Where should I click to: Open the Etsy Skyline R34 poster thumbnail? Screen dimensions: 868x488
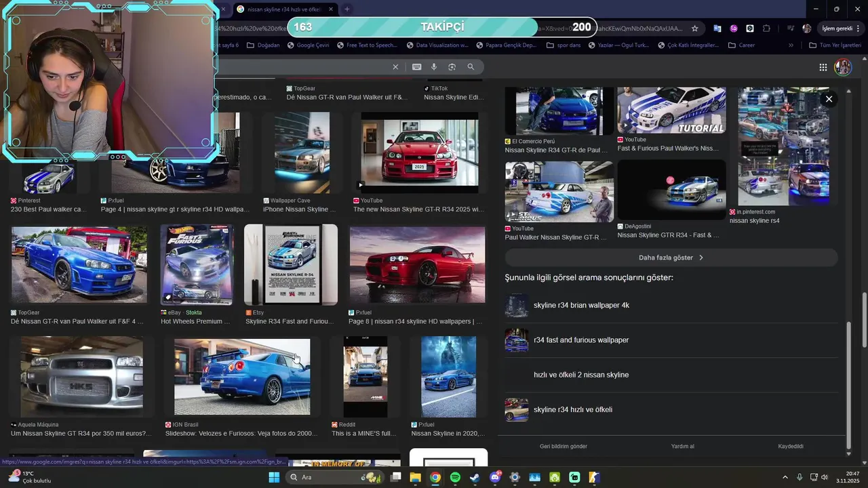291,264
